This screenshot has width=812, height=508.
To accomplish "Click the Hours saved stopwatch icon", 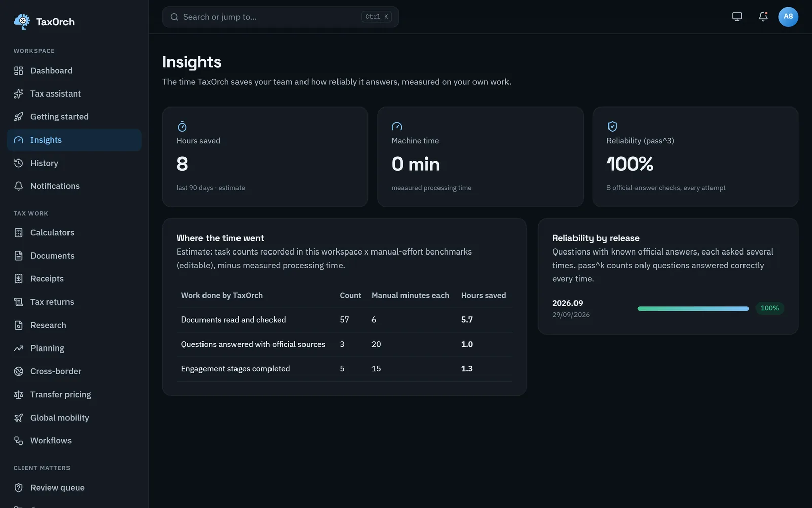I will point(182,126).
